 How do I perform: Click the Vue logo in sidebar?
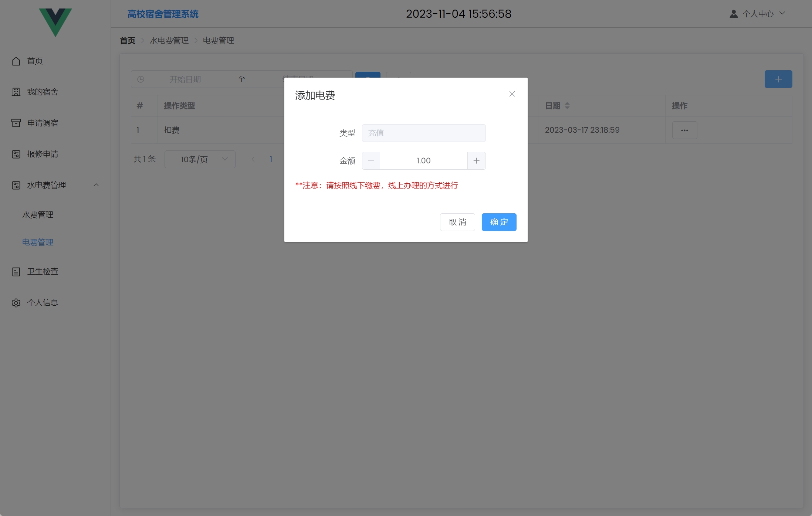click(x=55, y=22)
